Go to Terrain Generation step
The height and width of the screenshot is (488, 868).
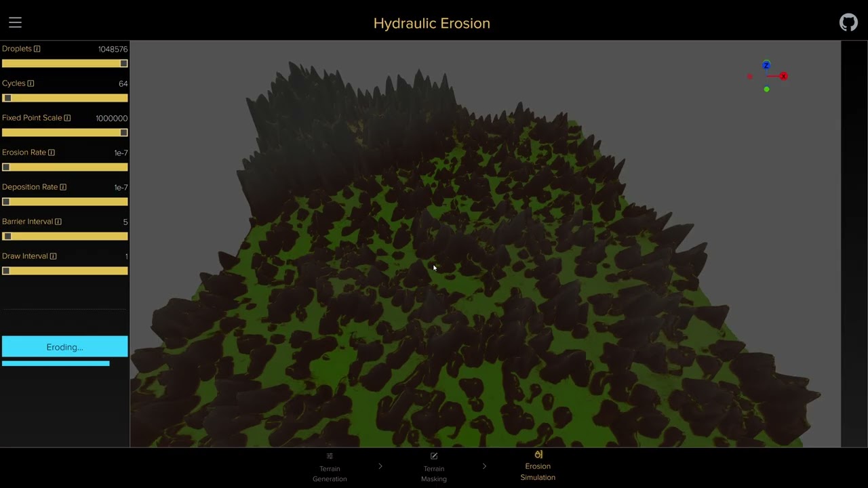point(330,467)
